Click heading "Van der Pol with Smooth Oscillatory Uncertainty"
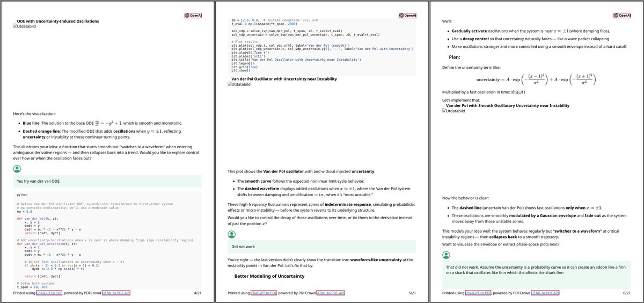 click(x=508, y=106)
